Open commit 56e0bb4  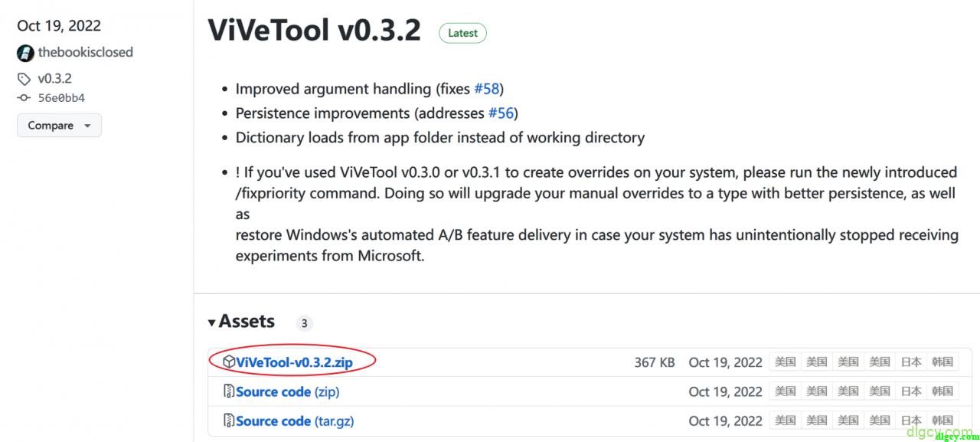click(61, 98)
